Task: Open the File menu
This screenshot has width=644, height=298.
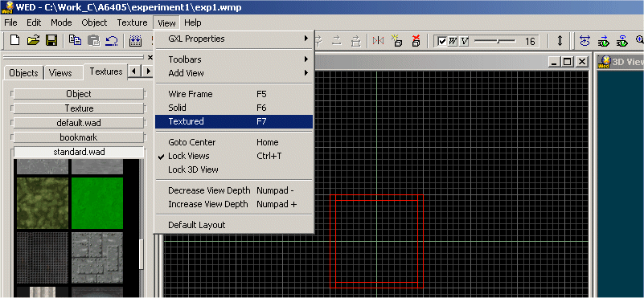Action: click(10, 22)
